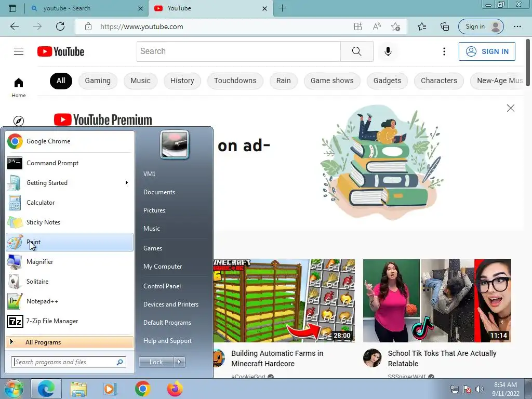Expand the Getting Started submenu arrow
Viewport: 532px width, 399px height.
[x=127, y=183]
